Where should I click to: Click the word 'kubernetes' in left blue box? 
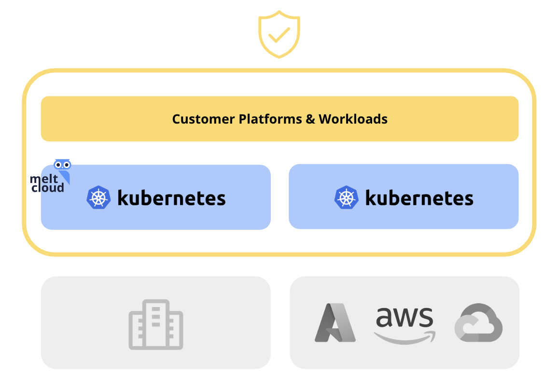pyautogui.click(x=171, y=198)
